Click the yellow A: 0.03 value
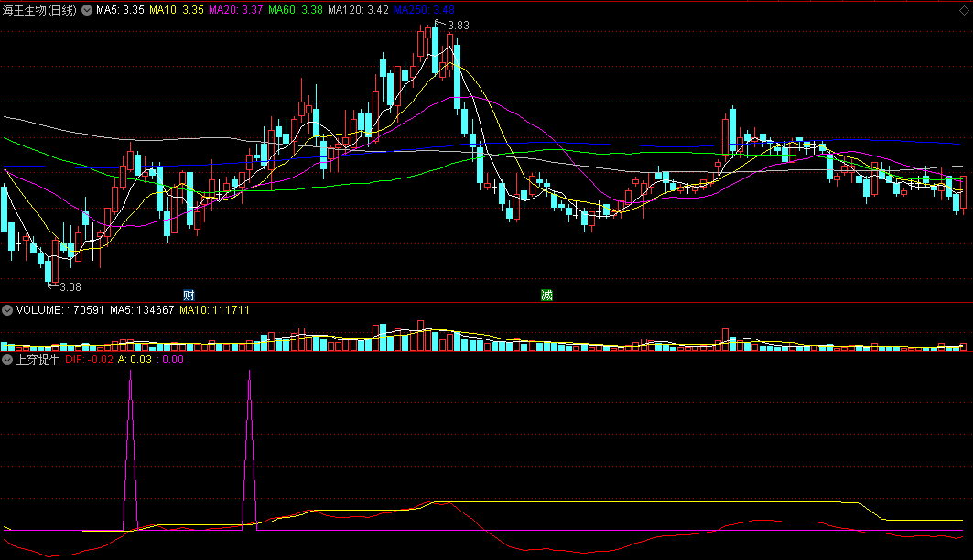973x560 pixels. pos(135,360)
